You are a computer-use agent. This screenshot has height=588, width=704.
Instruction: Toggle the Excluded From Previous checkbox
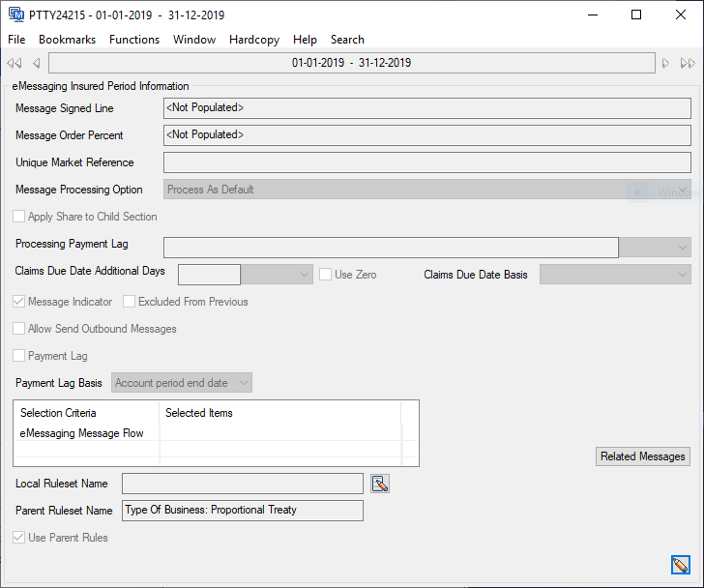tap(129, 302)
